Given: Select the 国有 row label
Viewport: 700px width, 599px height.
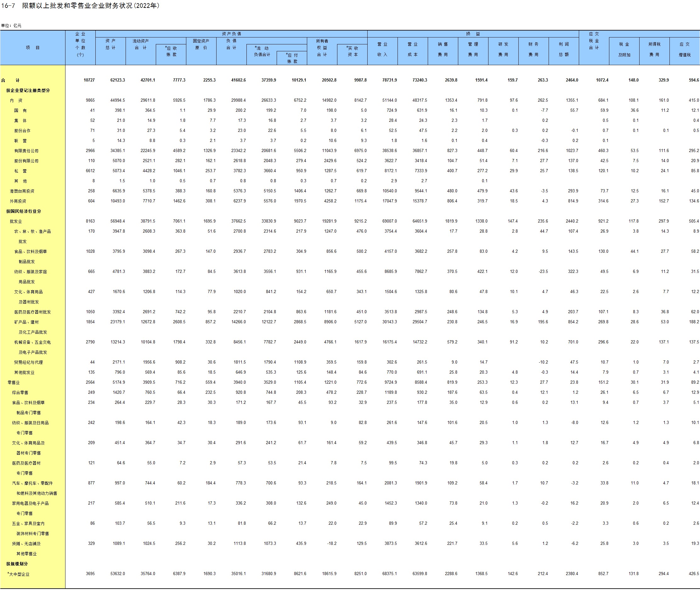Looking at the screenshot, I should [x=20, y=110].
